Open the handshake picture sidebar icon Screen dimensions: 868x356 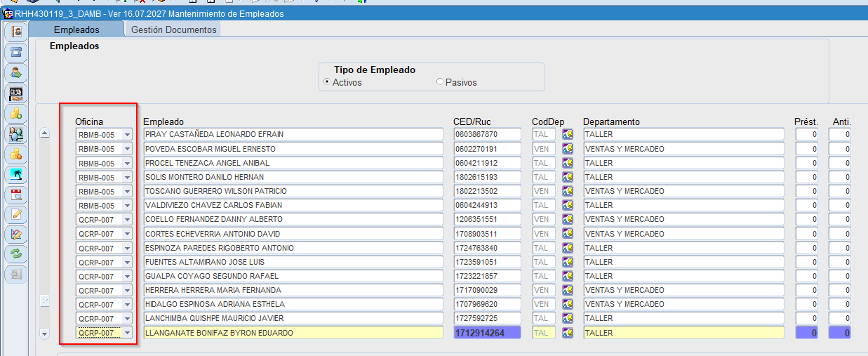[16, 93]
